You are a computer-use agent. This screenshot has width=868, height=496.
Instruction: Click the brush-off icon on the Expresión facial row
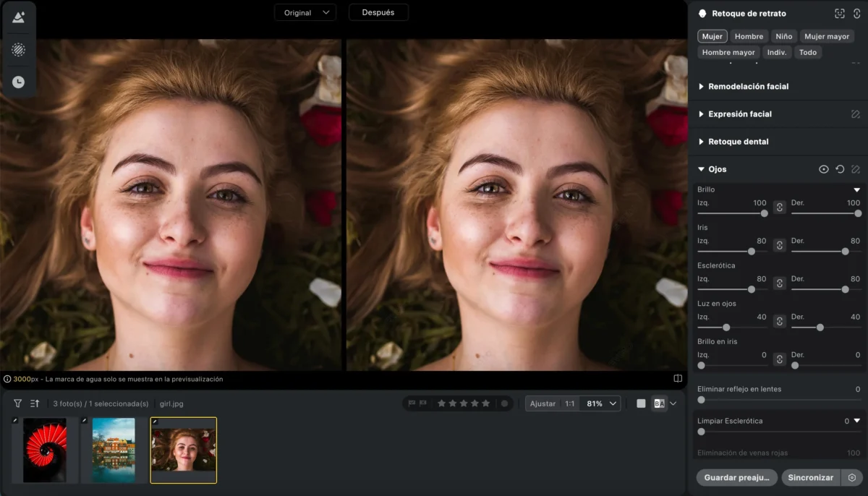[856, 114]
